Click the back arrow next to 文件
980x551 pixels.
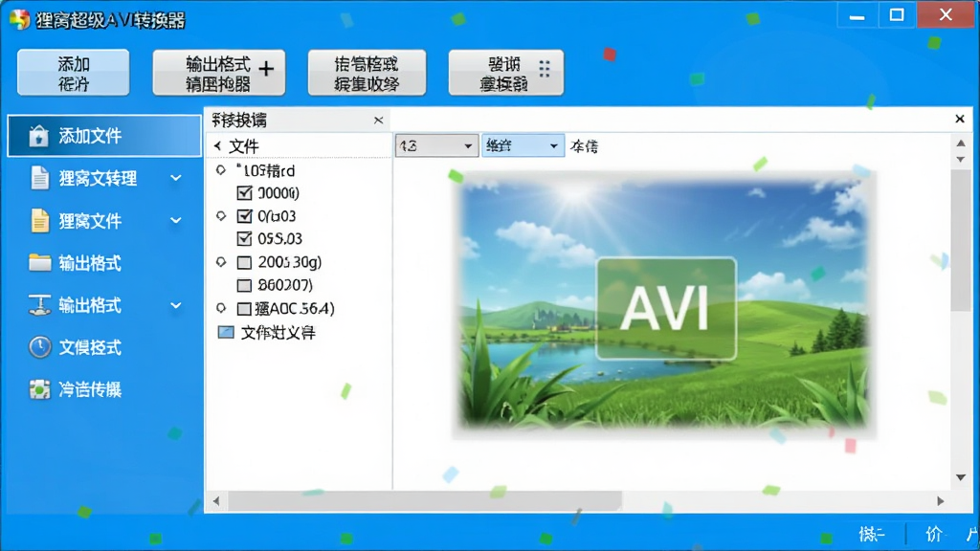pos(217,145)
